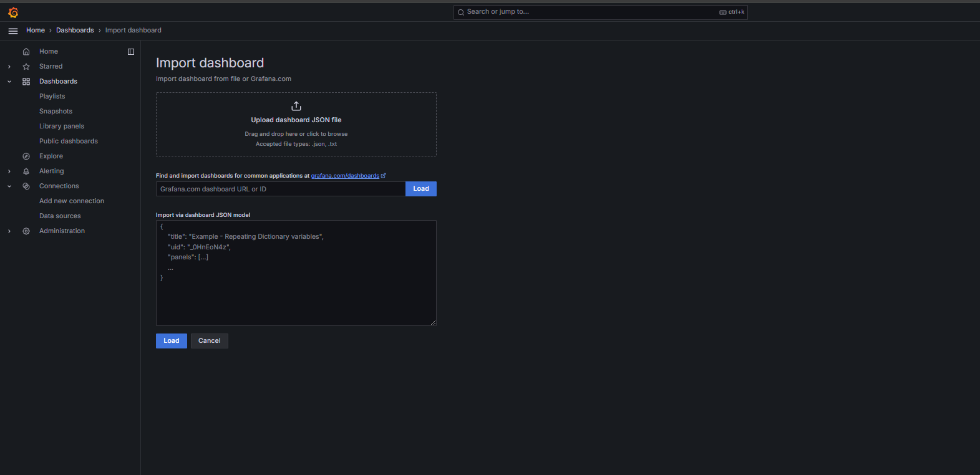The image size is (980, 475).
Task: Click the dock menu icon beside Home
Action: tap(131, 52)
